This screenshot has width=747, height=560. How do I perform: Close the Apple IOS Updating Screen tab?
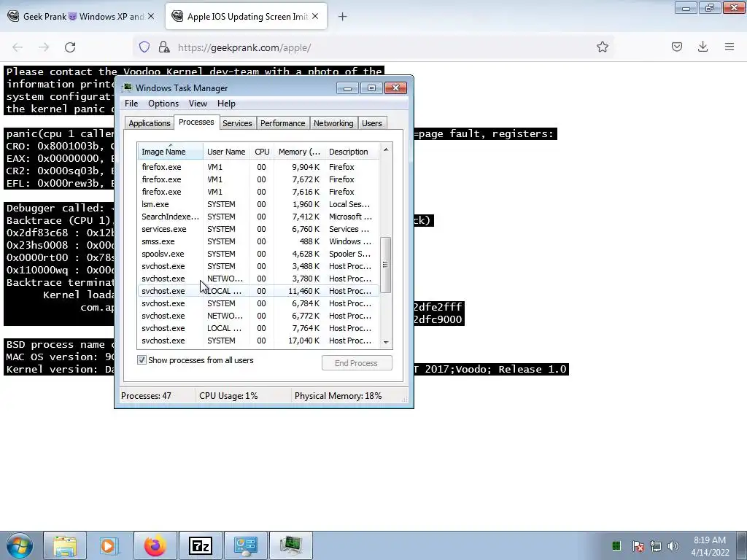click(315, 16)
